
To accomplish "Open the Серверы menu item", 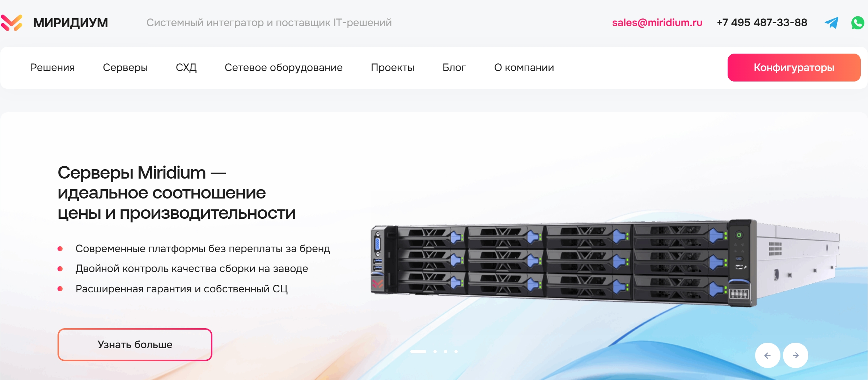I will point(125,67).
